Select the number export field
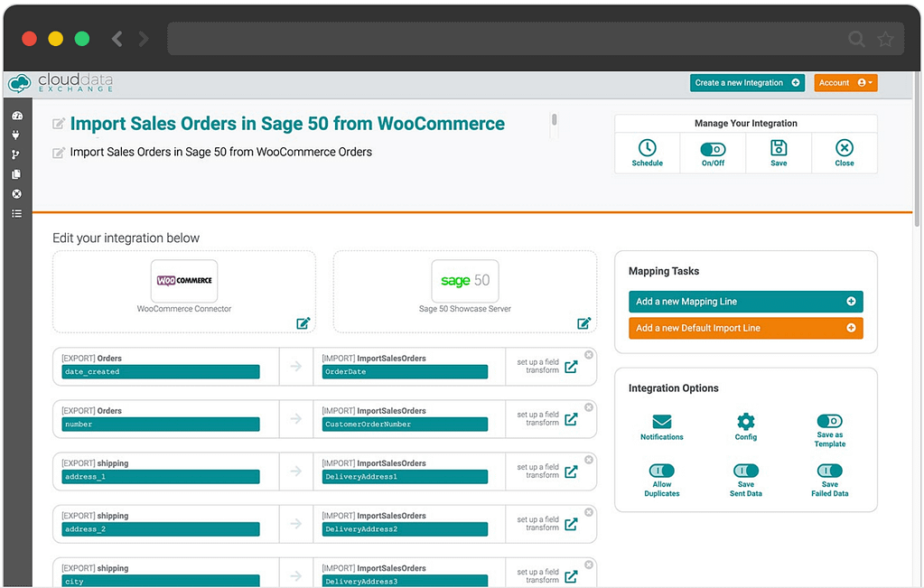Image resolution: width=924 pixels, height=588 pixels. coord(160,425)
